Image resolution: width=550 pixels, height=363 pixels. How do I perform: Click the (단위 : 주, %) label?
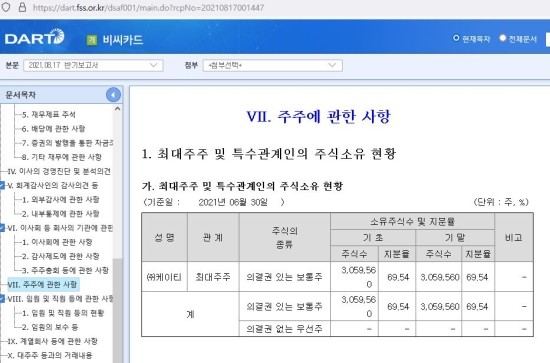click(501, 202)
